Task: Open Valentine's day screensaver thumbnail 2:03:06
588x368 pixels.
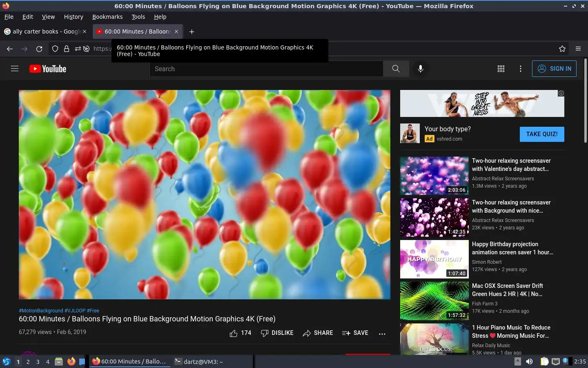Action: [434, 175]
